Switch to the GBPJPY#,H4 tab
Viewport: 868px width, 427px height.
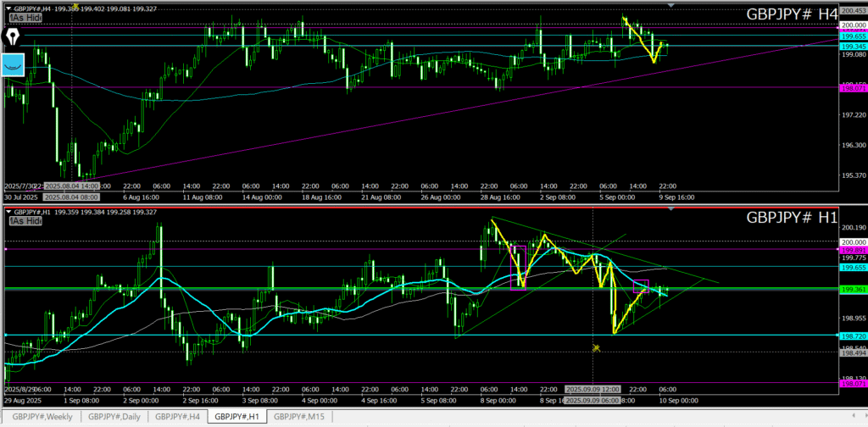pos(179,417)
